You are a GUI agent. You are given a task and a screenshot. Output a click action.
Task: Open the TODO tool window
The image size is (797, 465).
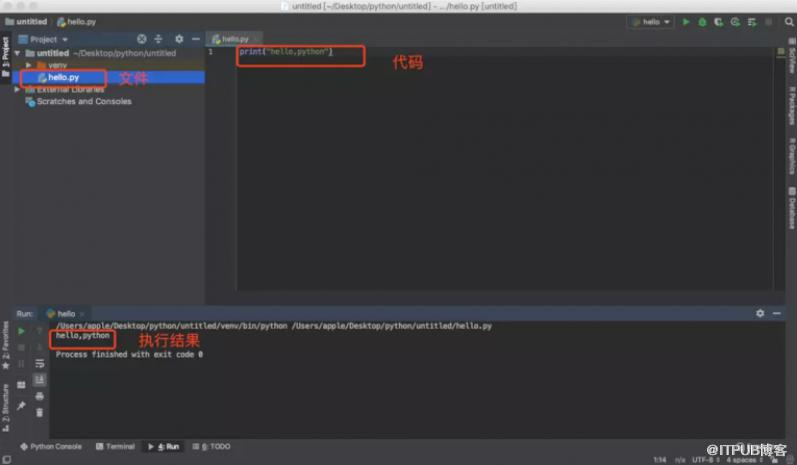tap(211, 446)
